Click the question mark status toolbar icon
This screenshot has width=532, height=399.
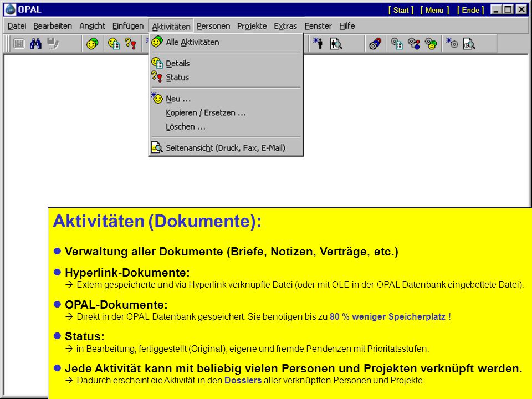click(131, 43)
